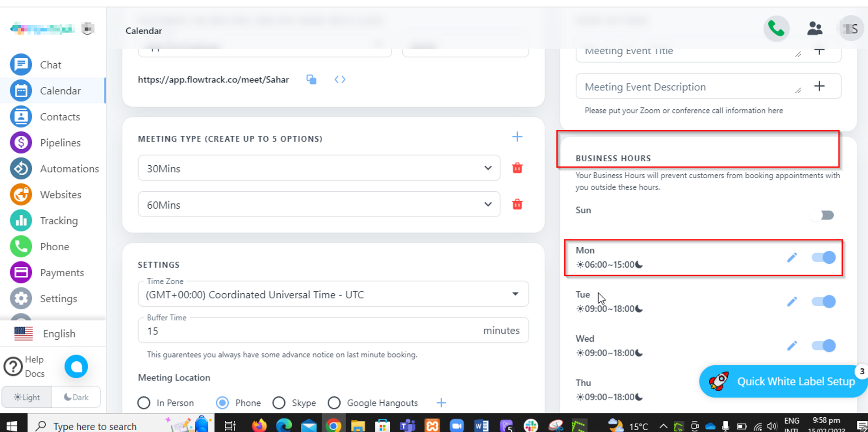Edit Monday business hours with pencil
The width and height of the screenshot is (868, 432).
pos(792,258)
